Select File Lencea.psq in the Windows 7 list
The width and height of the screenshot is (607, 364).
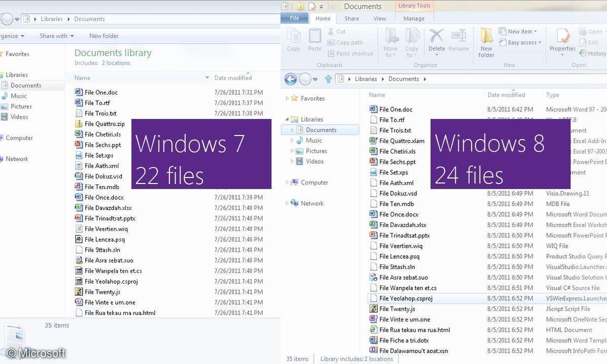(x=104, y=240)
